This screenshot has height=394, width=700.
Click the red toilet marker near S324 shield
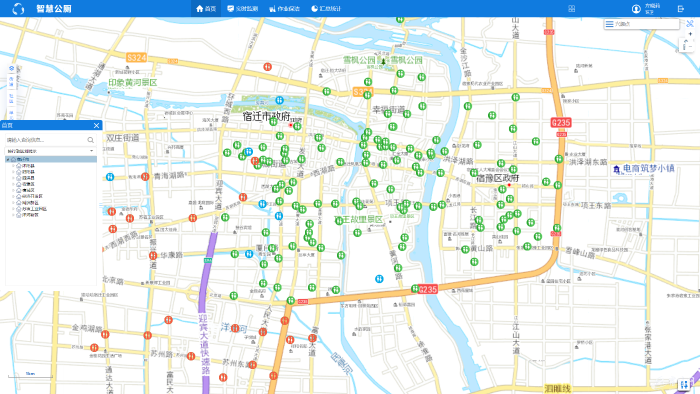tap(267, 67)
